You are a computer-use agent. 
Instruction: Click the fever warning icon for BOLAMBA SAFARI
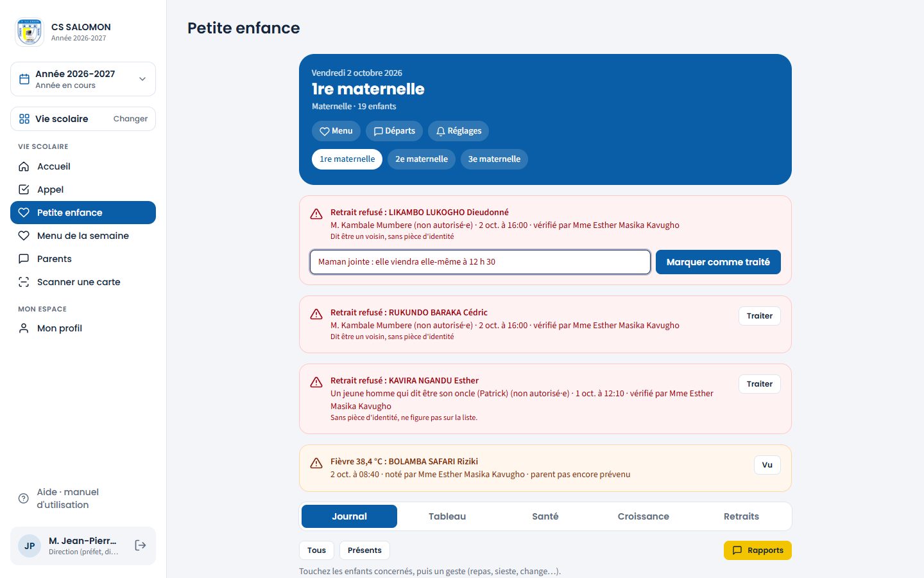pos(316,463)
